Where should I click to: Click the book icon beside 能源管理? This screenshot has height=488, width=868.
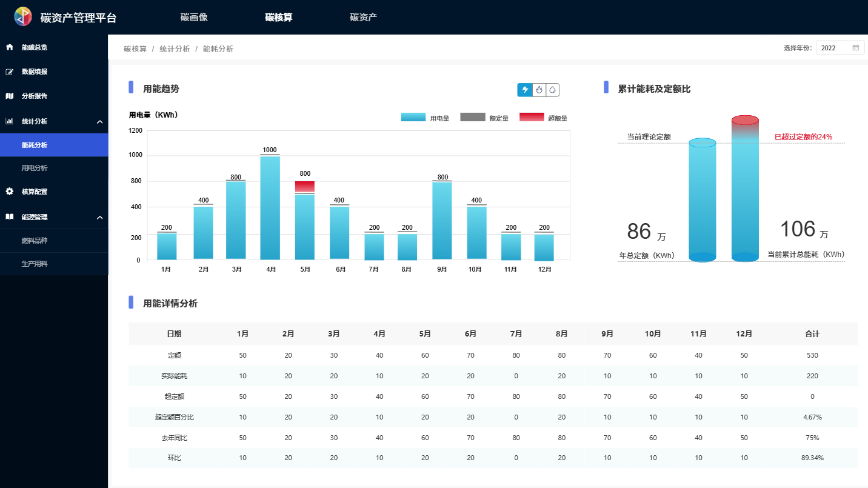point(10,217)
